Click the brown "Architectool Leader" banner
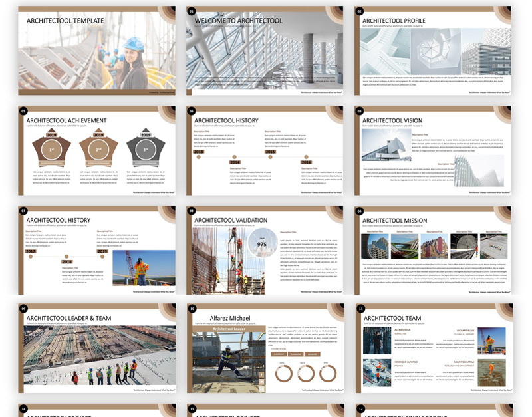 pos(229,329)
